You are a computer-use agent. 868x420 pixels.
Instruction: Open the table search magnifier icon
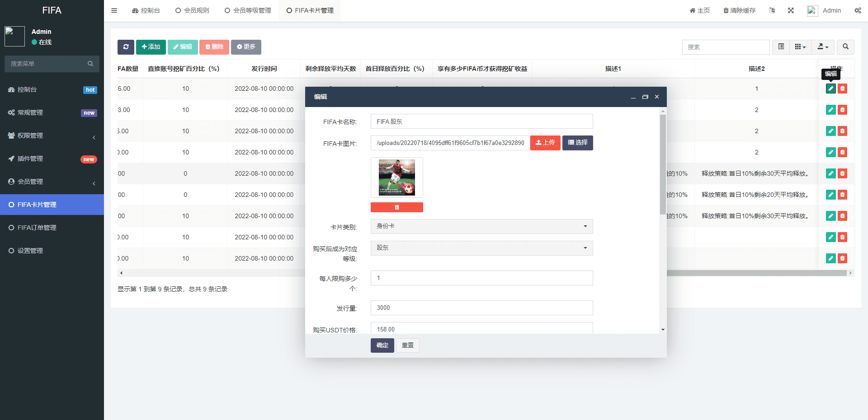[x=845, y=47]
